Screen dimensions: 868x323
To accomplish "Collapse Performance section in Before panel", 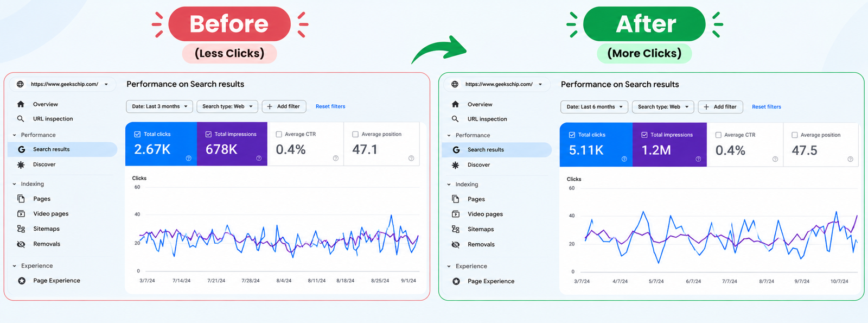I will click(14, 135).
